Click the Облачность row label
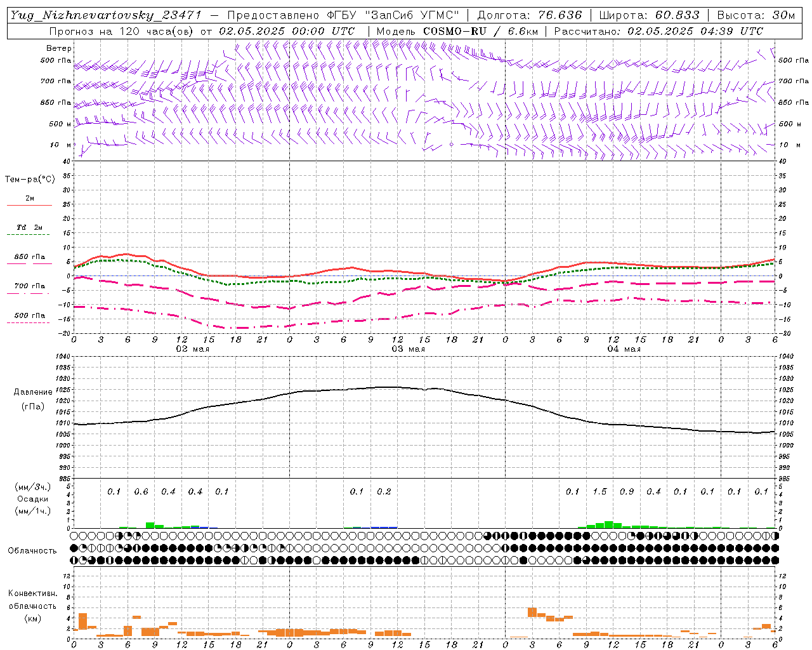The height and width of the screenshot is (650, 812). click(x=32, y=551)
